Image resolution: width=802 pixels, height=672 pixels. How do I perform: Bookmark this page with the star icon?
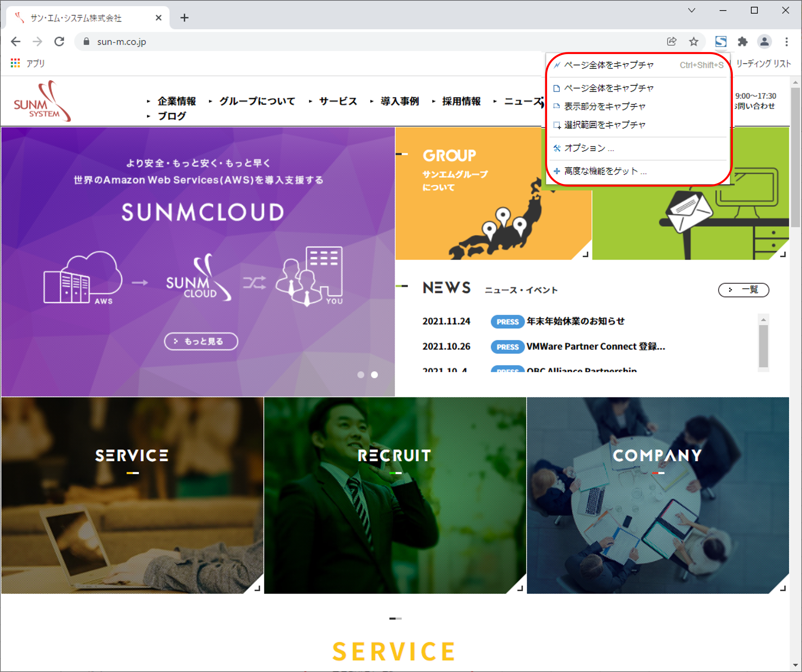click(693, 41)
